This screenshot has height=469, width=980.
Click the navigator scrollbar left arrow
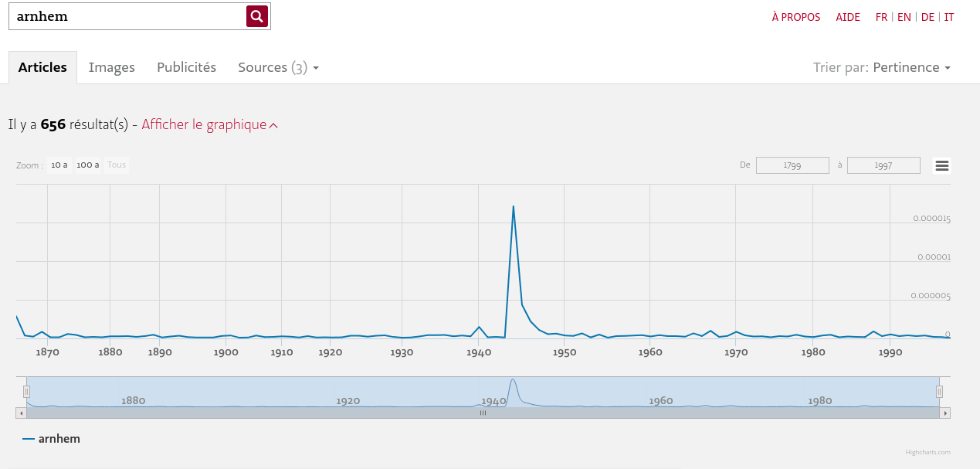click(x=21, y=413)
